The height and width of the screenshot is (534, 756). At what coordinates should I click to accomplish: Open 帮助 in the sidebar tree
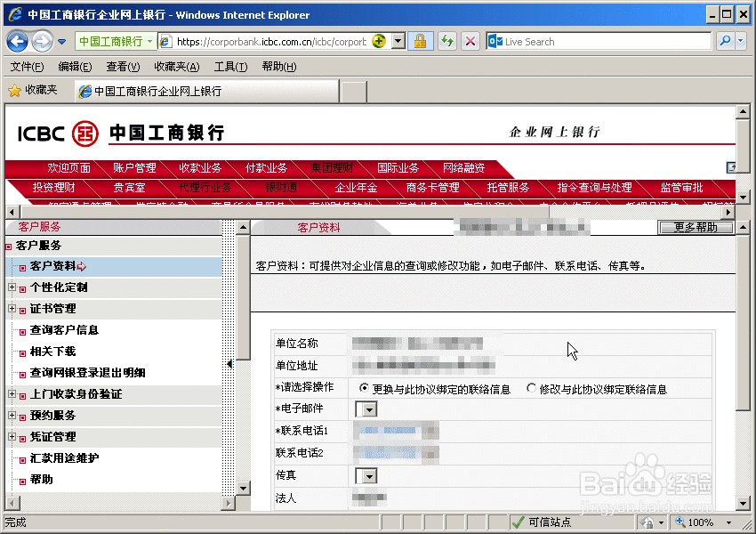(42, 479)
